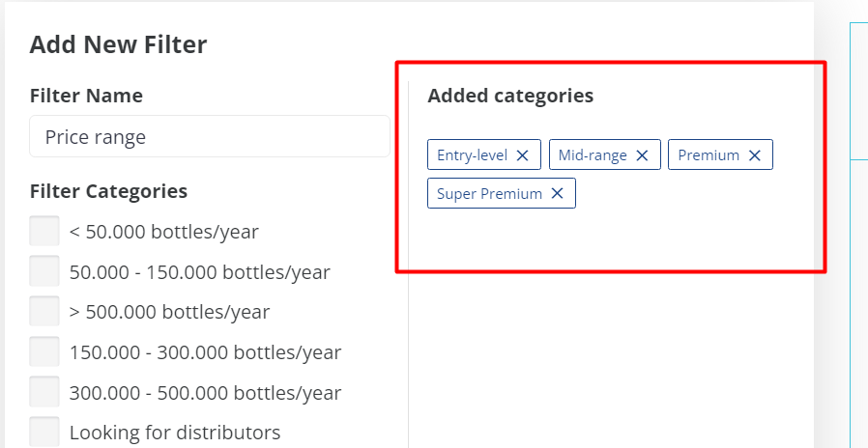The width and height of the screenshot is (868, 448).
Task: Click the Entry-level tag label text
Action: (472, 155)
